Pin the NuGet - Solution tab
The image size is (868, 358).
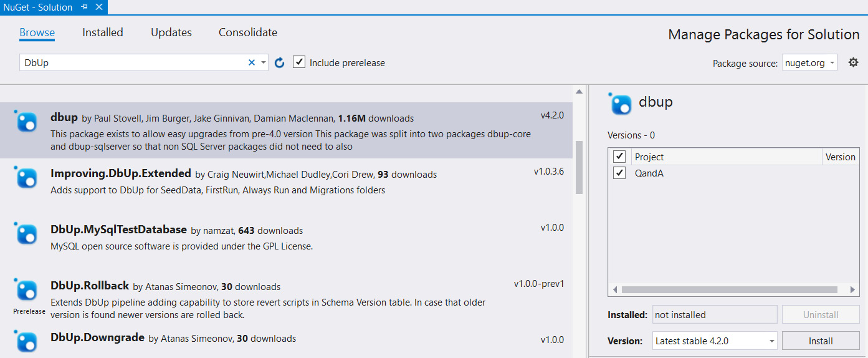tap(85, 7)
